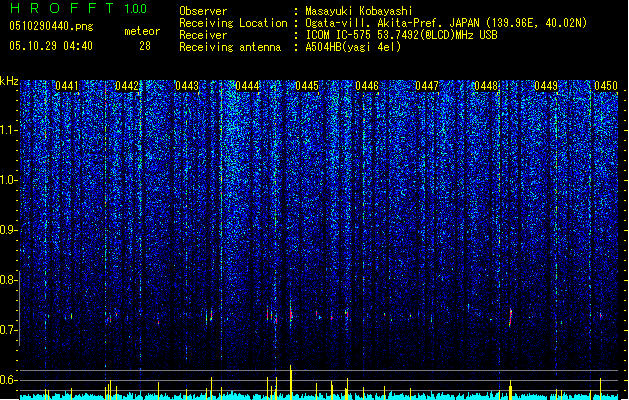Viewport: 629px width, 400px height.
Task: Click the 0448 time marker
Action: point(486,86)
